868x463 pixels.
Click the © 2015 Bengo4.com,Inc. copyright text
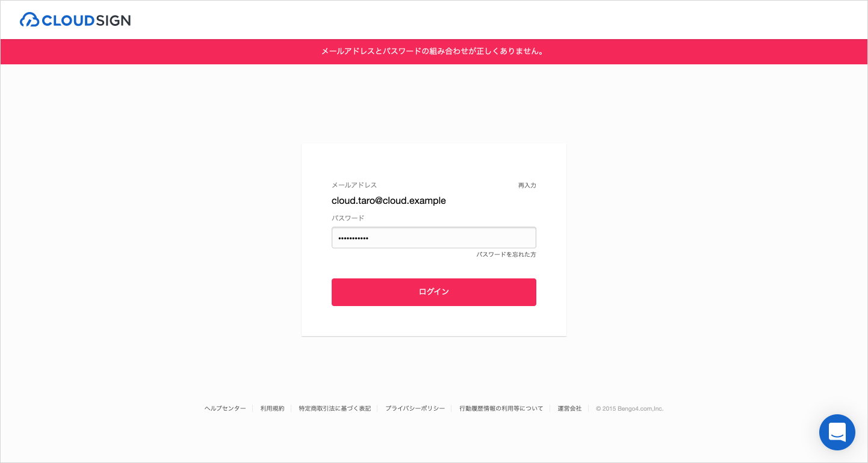click(630, 408)
